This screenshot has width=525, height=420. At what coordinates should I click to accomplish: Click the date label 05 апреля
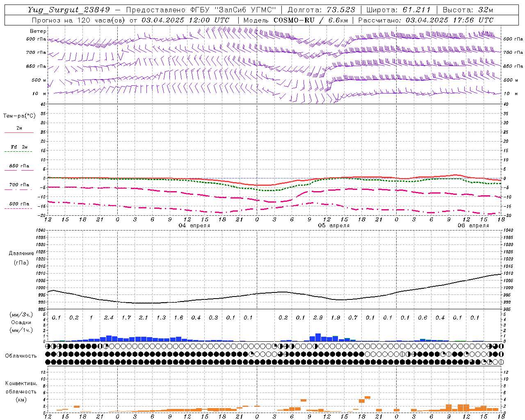[x=334, y=226]
